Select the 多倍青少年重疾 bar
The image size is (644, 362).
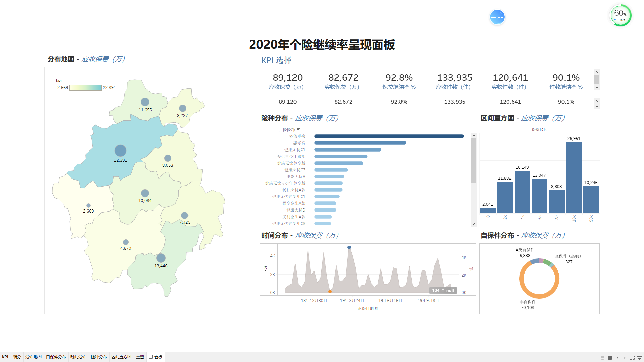[341, 157]
